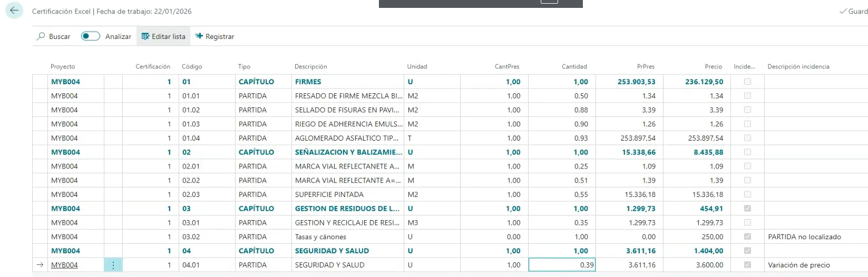Click GESTION DE RESIDUOS DE L... chapter
This screenshot has height=277, width=868.
point(347,209)
